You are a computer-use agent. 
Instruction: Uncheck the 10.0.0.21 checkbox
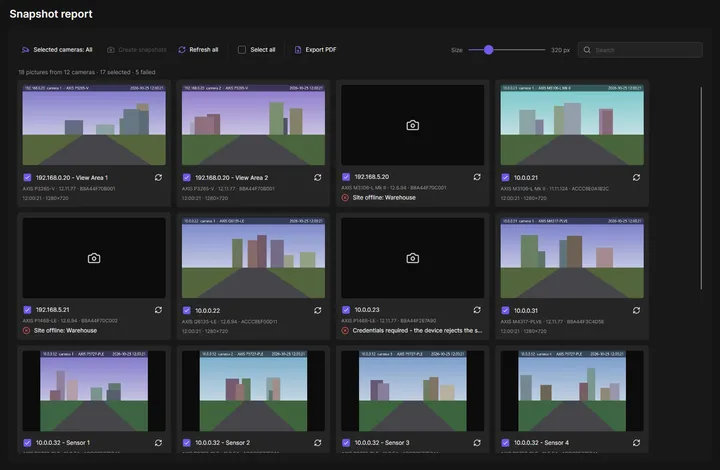coord(506,177)
